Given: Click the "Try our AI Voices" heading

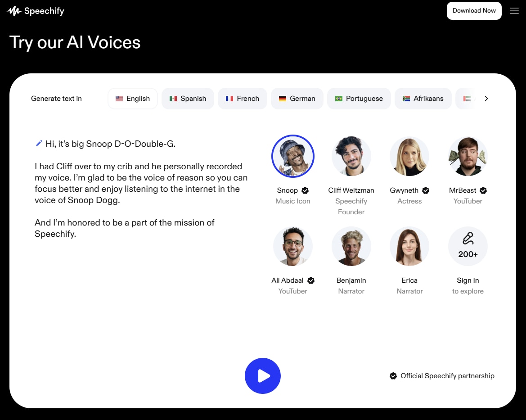Looking at the screenshot, I should coord(75,42).
